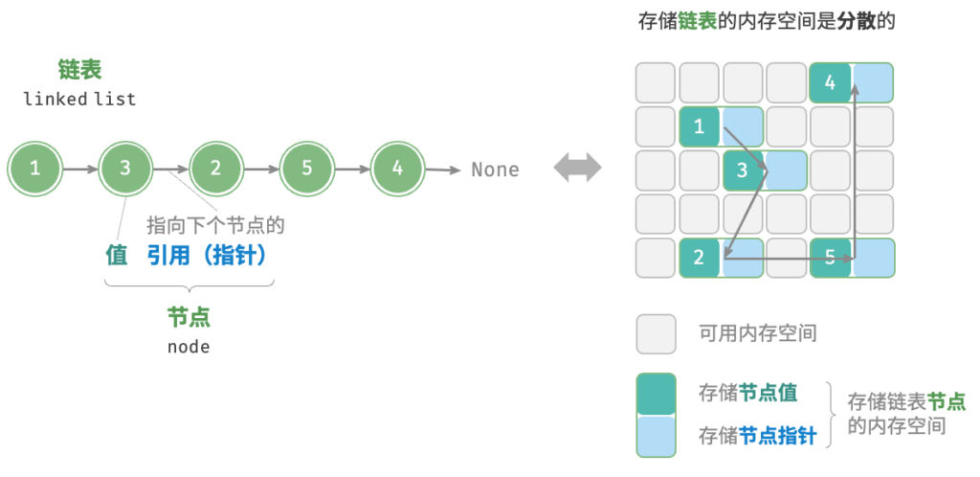Click the gray double-headed arrow
980x477 pixels.
tap(578, 168)
